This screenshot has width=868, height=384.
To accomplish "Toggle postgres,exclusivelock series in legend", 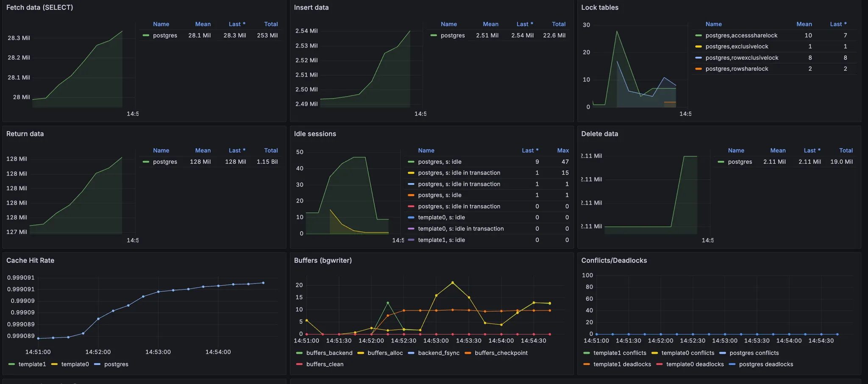I will [737, 46].
